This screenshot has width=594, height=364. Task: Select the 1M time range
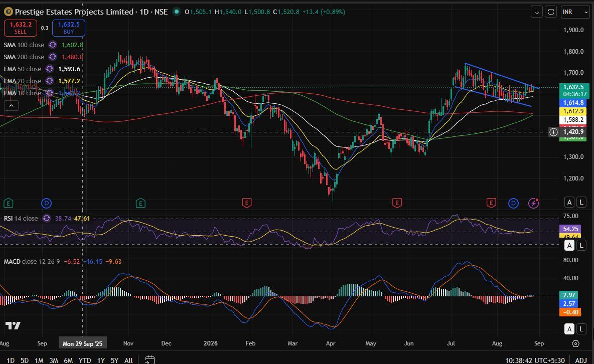pos(39,360)
